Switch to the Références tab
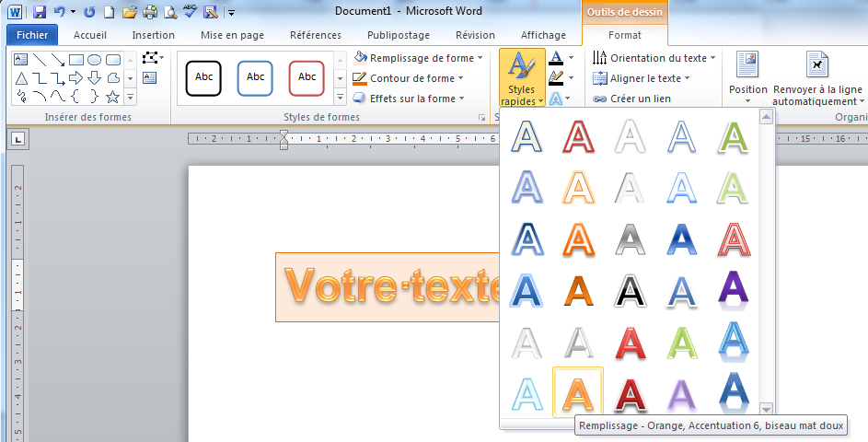Screen dimensions: 868x442 pyautogui.click(x=316, y=35)
